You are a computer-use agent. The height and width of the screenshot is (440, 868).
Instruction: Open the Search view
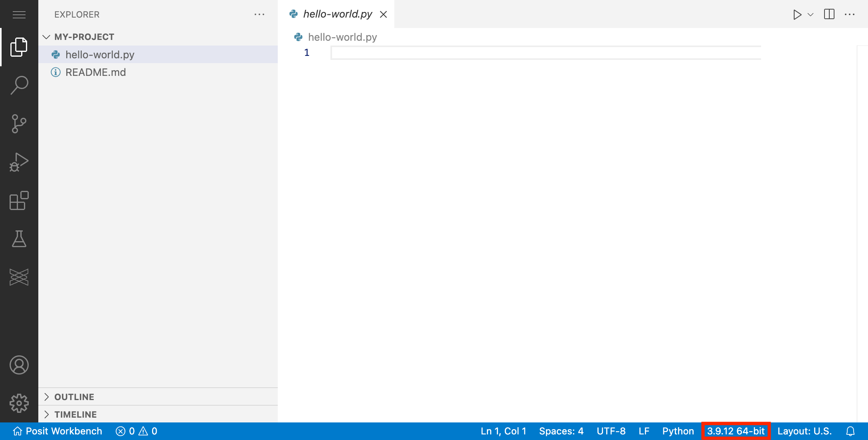[19, 85]
